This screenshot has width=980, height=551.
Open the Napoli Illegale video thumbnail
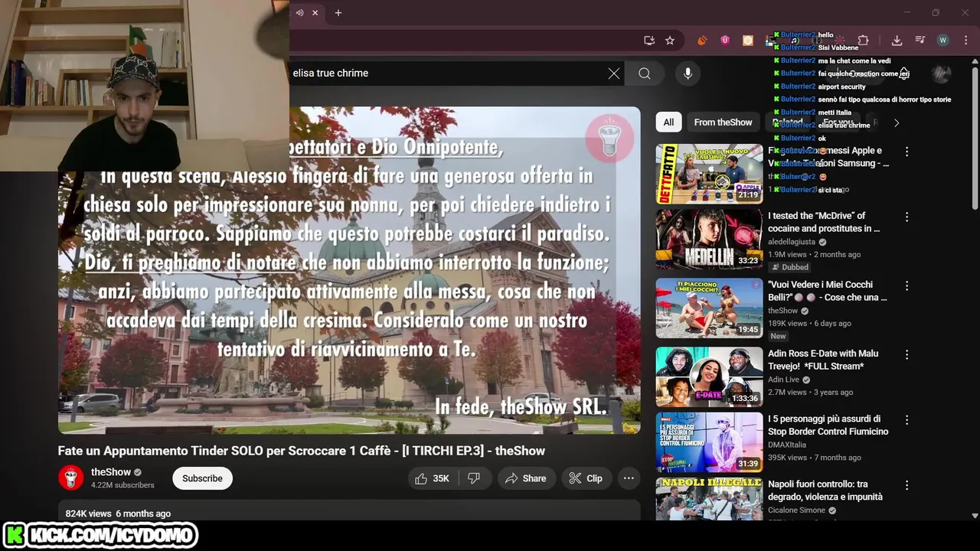click(x=709, y=499)
